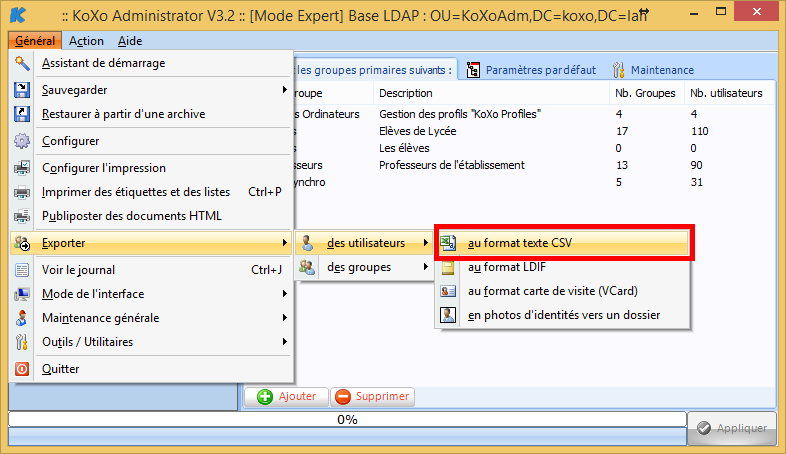Switch to the Maintenance tab
This screenshot has height=454, width=786.
click(653, 70)
